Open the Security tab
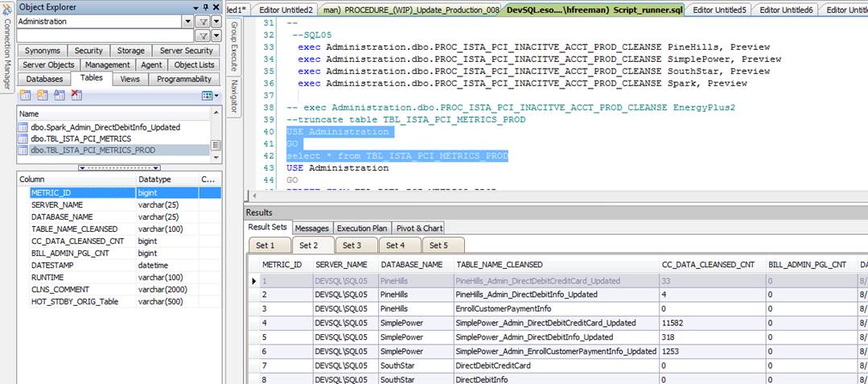Image resolution: width=868 pixels, height=384 pixels. click(x=88, y=51)
